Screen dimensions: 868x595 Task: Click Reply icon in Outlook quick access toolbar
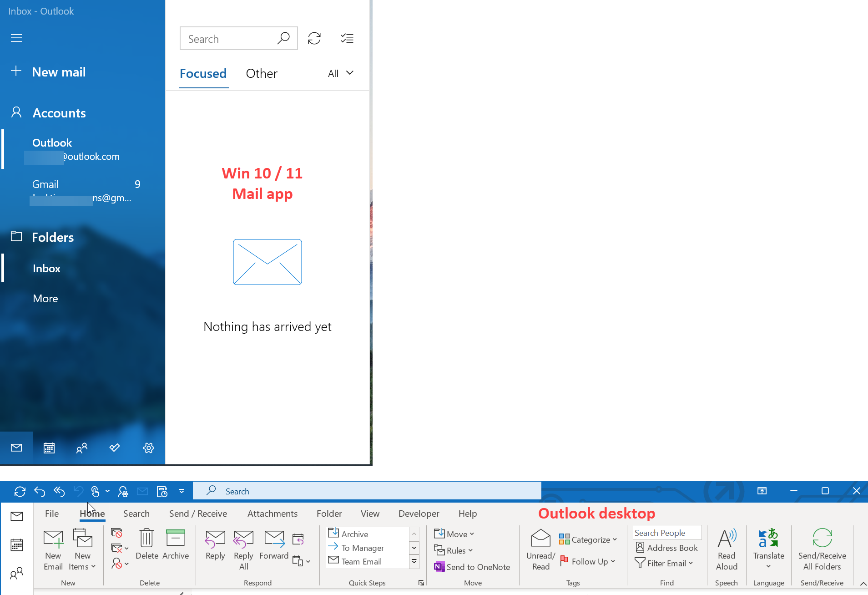[x=40, y=491]
